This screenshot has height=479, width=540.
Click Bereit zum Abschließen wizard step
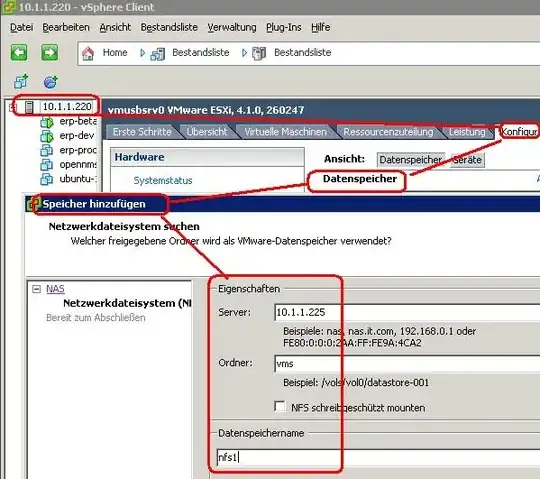pos(96,318)
